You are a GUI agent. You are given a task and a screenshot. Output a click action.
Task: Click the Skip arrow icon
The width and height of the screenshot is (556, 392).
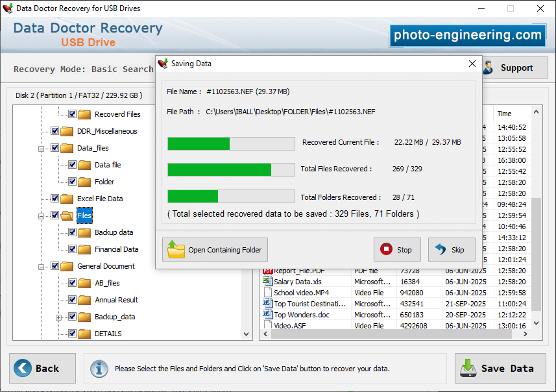(441, 249)
